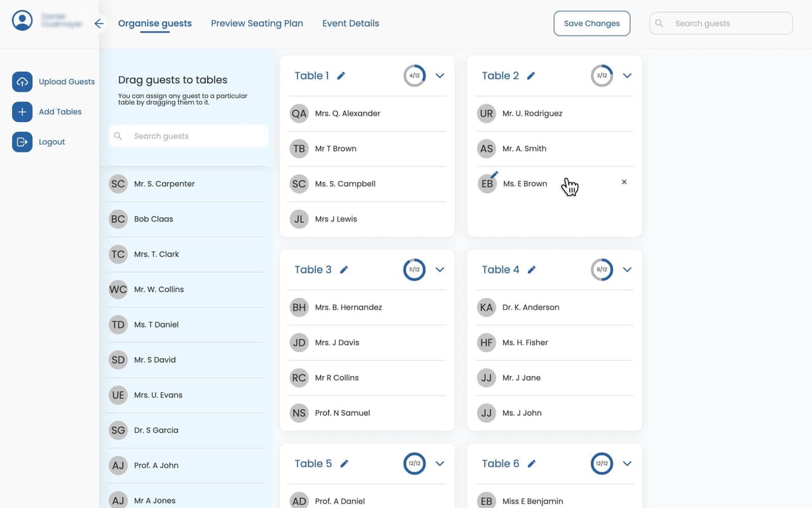Collapse Table 1 using its chevron
Screen dimensions: 812x508
click(x=440, y=75)
